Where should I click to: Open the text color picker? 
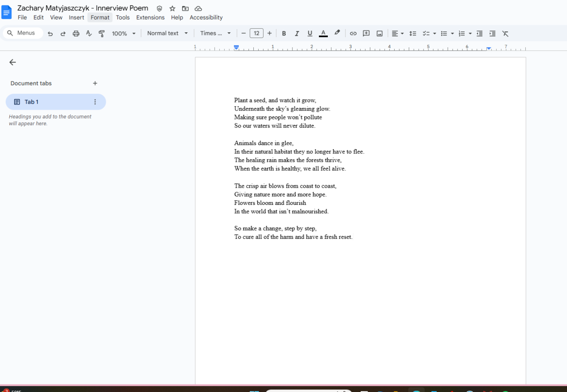[x=323, y=33]
